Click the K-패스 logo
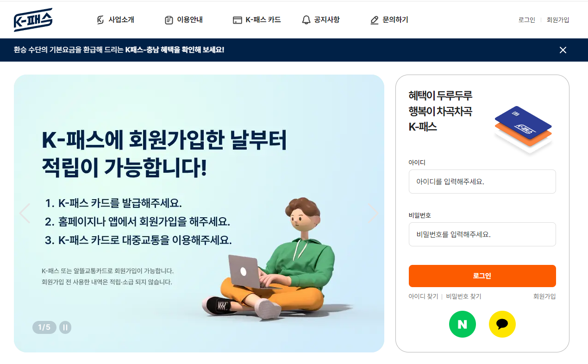 pyautogui.click(x=33, y=20)
